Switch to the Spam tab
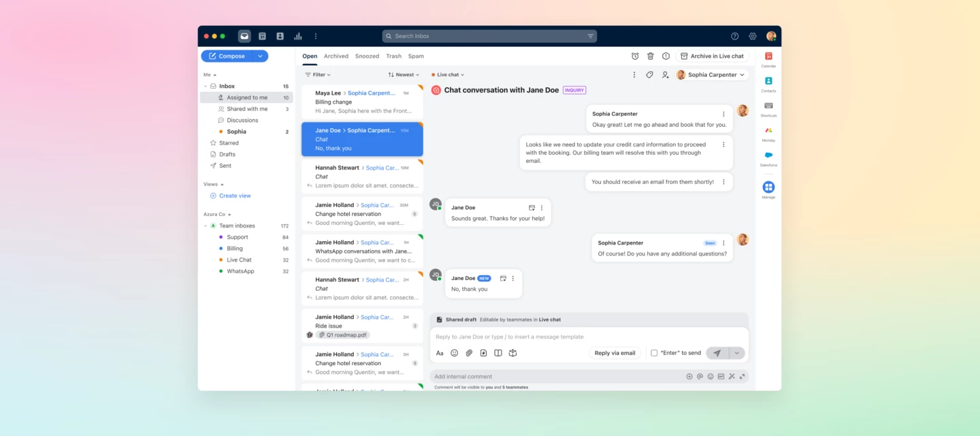980x436 pixels. click(416, 56)
